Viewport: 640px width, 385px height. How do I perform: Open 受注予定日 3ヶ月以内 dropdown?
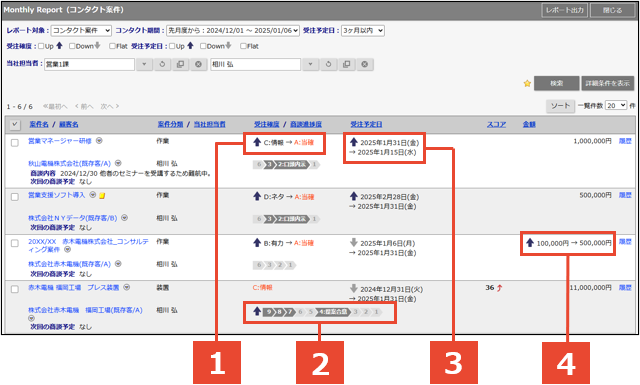point(363,30)
